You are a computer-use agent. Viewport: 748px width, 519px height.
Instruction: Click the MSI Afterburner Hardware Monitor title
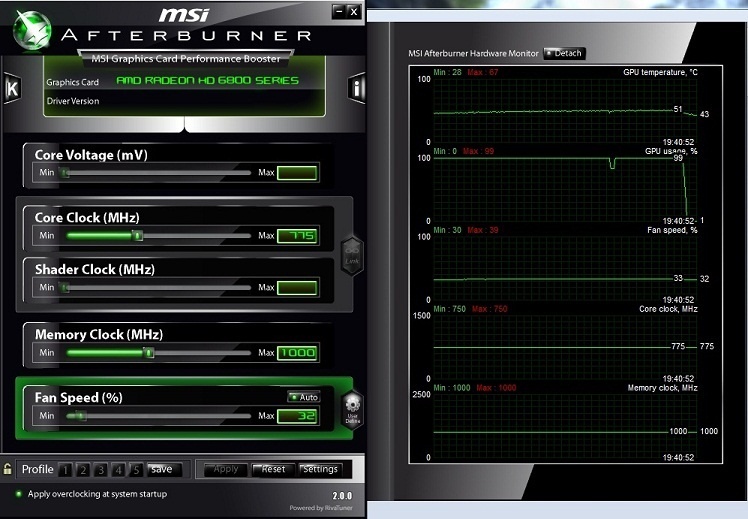pyautogui.click(x=473, y=53)
